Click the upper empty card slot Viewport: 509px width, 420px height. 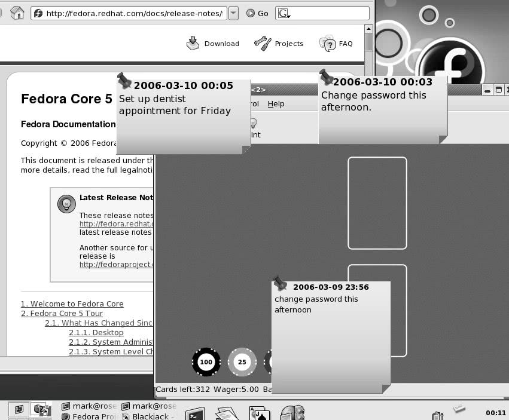[377, 203]
